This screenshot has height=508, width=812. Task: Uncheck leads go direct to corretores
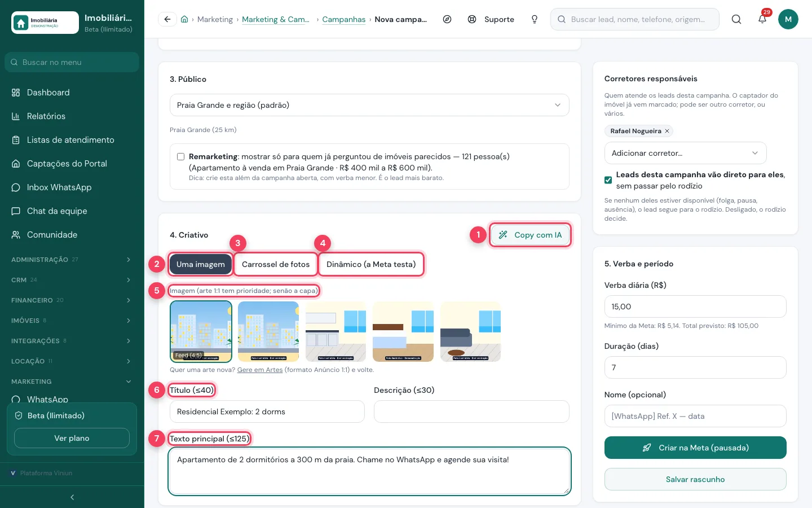coord(608,180)
